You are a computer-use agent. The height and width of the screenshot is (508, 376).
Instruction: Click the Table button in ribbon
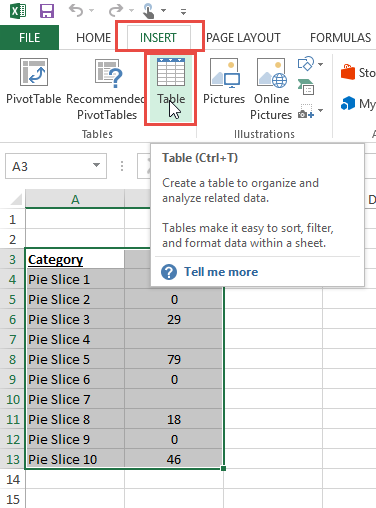click(x=171, y=89)
